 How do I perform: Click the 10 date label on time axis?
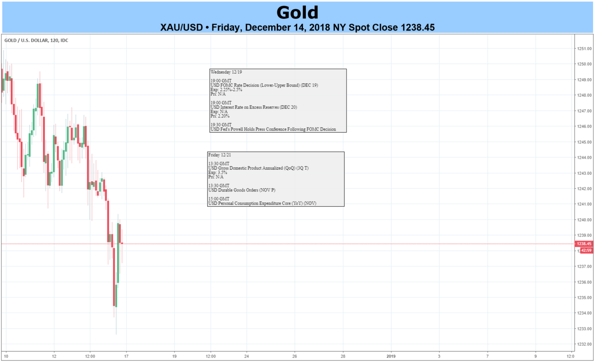6,356
